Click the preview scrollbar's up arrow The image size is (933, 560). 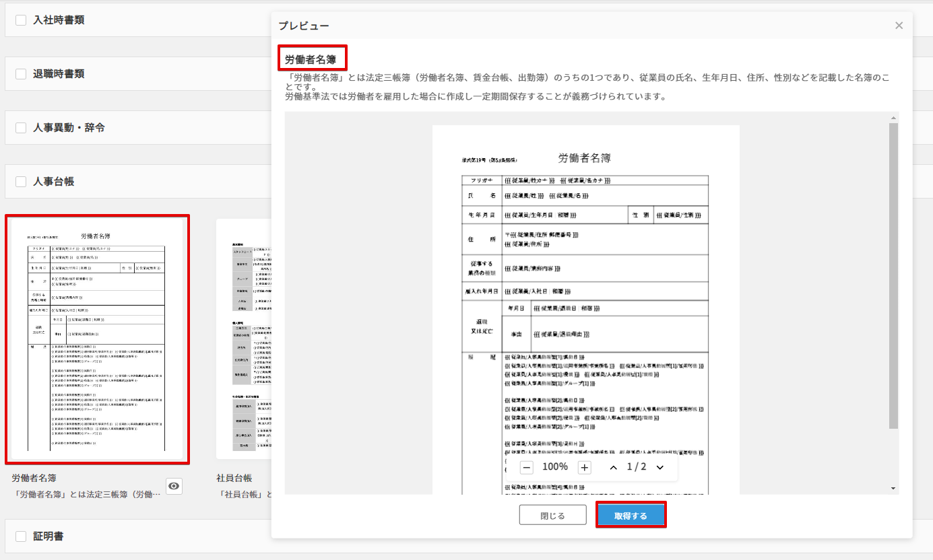pos(893,117)
